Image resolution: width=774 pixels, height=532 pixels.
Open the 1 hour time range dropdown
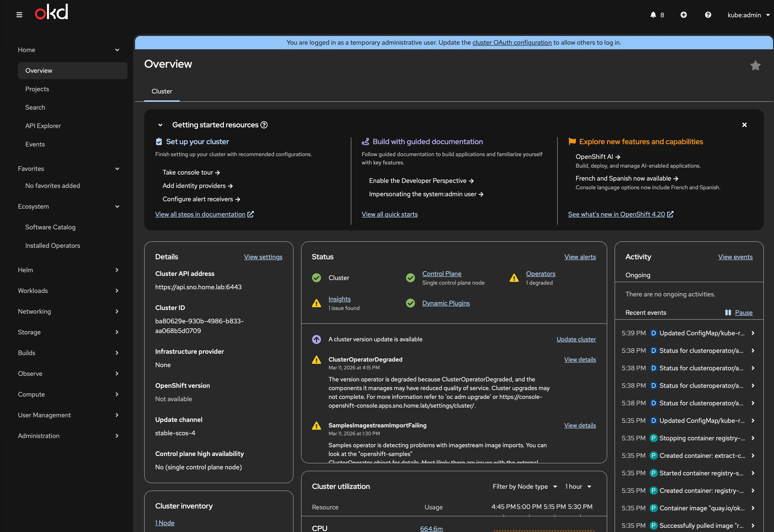(x=578, y=487)
